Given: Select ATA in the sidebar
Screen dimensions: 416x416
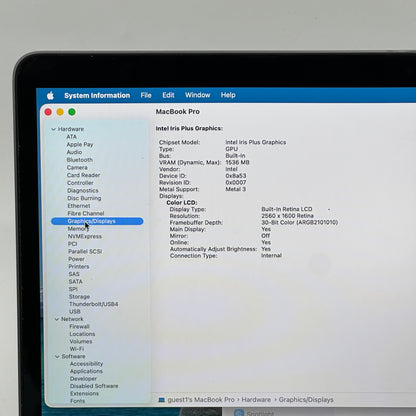Looking at the screenshot, I should [x=71, y=137].
